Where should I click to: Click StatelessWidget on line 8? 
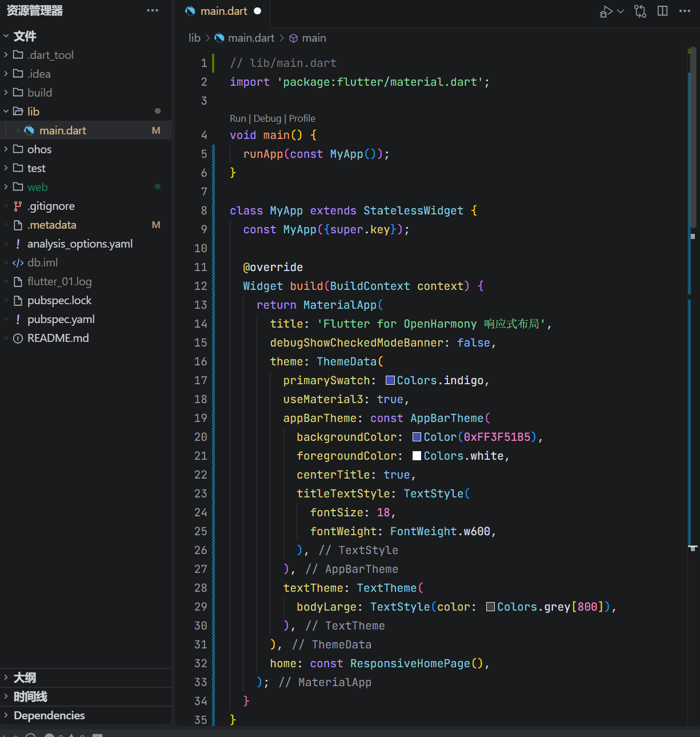pyautogui.click(x=413, y=210)
